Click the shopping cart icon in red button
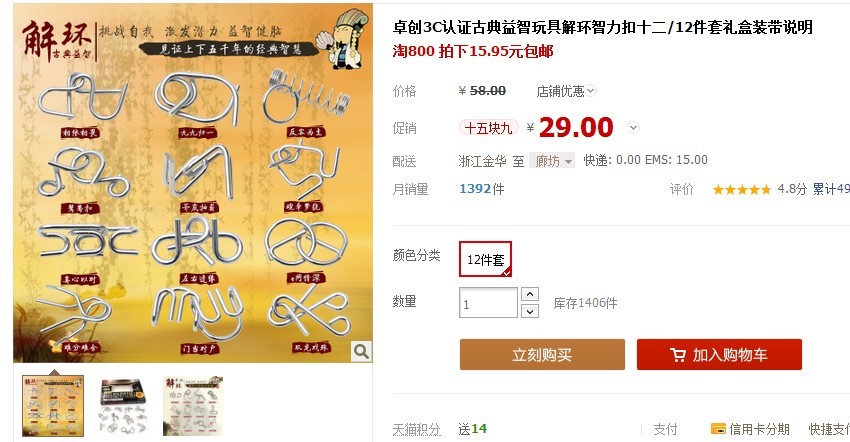Image resolution: width=850 pixels, height=442 pixels. tap(678, 355)
